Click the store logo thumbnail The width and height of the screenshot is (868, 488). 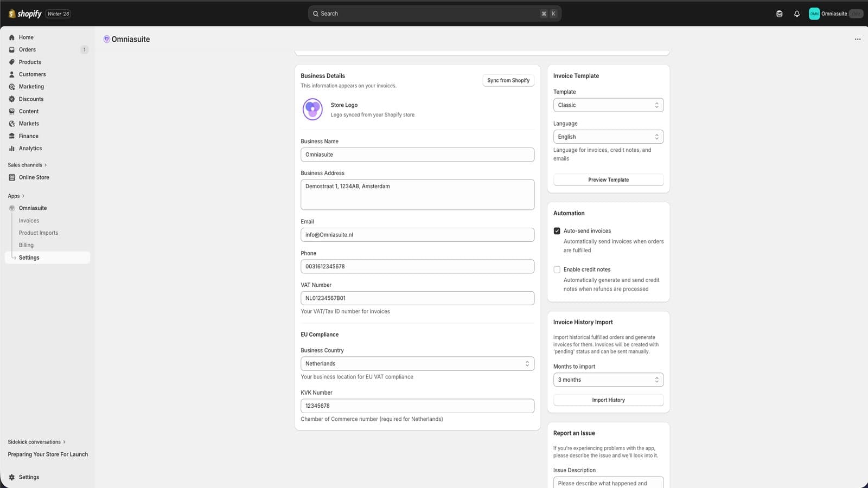(312, 110)
